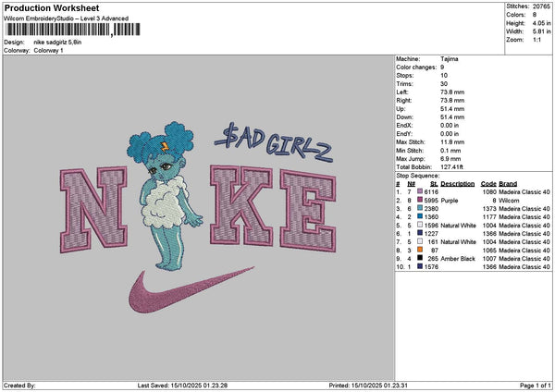Select code '1065' in the stop sequence
This screenshot has width=555, height=392.
489,251
